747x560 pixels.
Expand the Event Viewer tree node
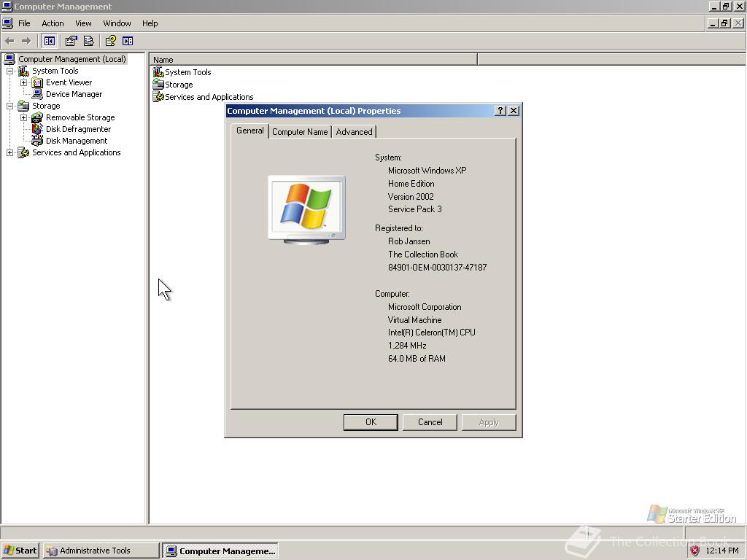(x=23, y=83)
